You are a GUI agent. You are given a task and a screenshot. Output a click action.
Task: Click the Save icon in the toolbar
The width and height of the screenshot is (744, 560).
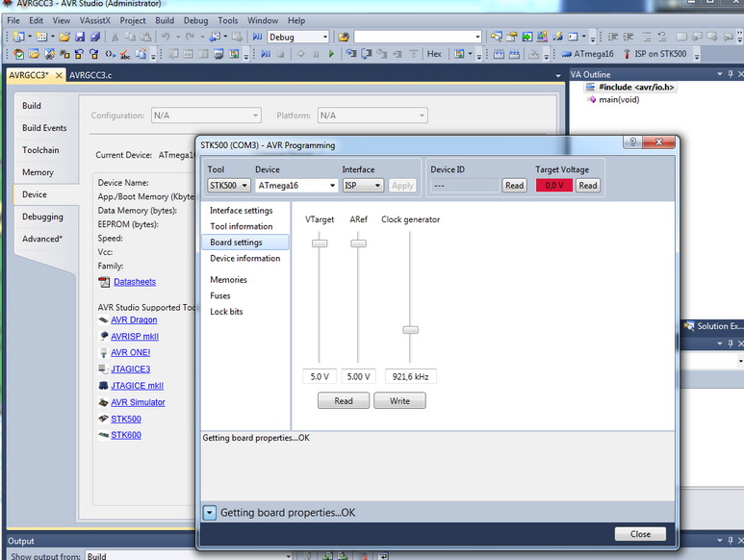pos(80,37)
